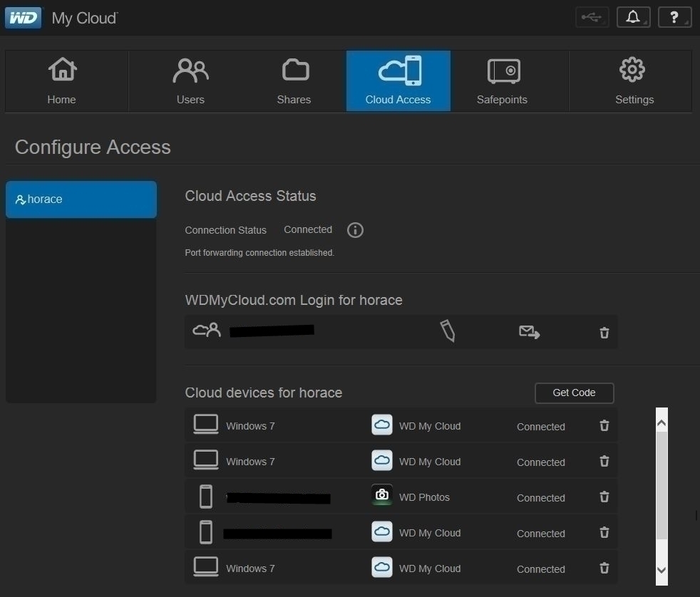Open the help question mark menu
The image size is (700, 597).
point(674,17)
